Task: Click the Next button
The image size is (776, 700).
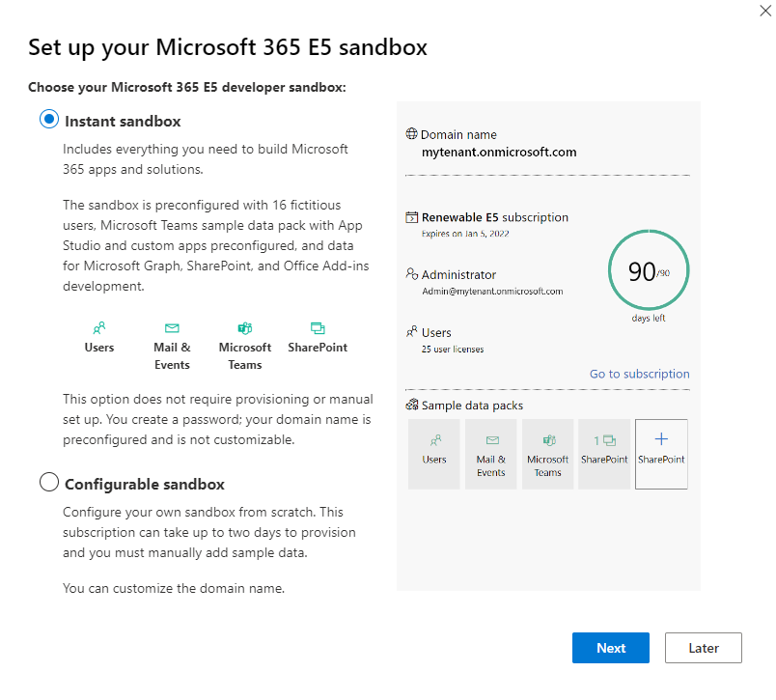Action: pyautogui.click(x=611, y=648)
